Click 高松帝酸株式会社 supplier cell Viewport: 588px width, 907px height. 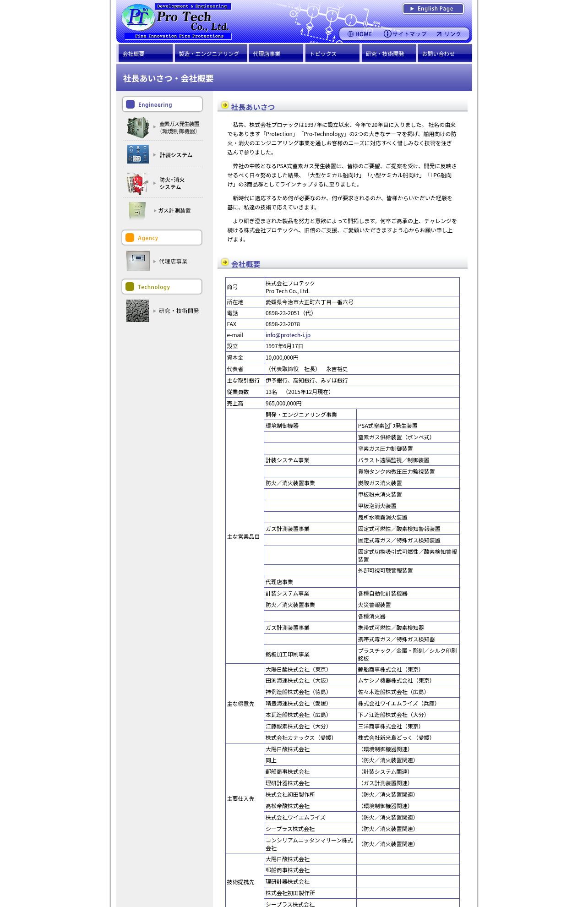310,806
